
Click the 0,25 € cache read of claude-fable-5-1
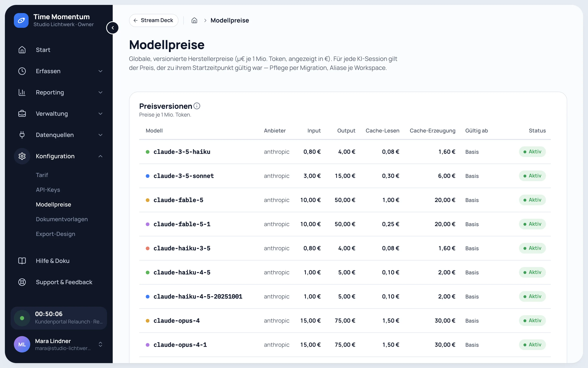point(390,224)
